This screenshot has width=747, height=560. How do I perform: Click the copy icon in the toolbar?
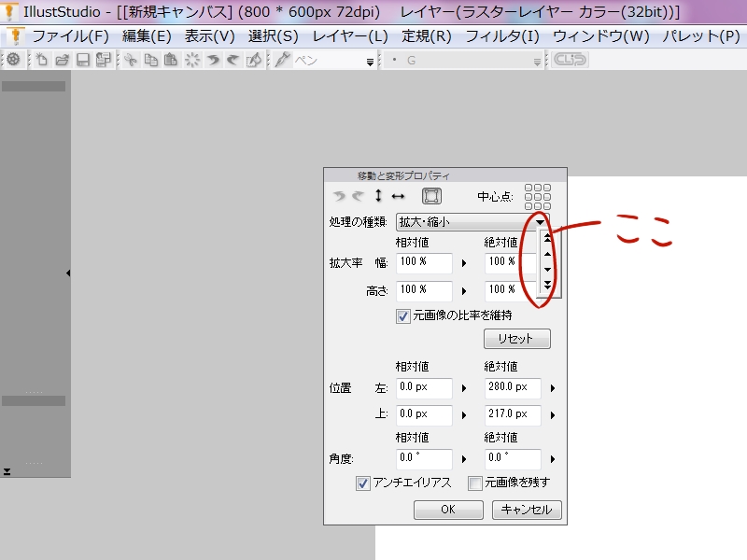(151, 60)
